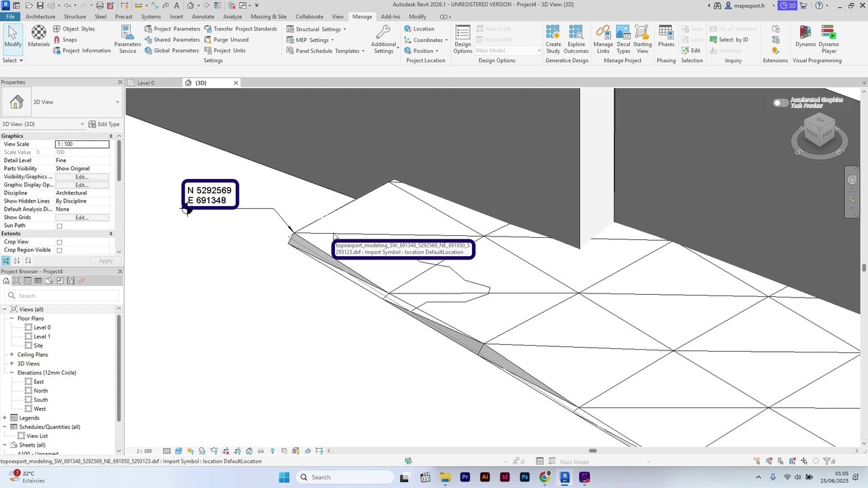Expand the Legends tree node
The width and height of the screenshot is (868, 488).
coord(5,418)
